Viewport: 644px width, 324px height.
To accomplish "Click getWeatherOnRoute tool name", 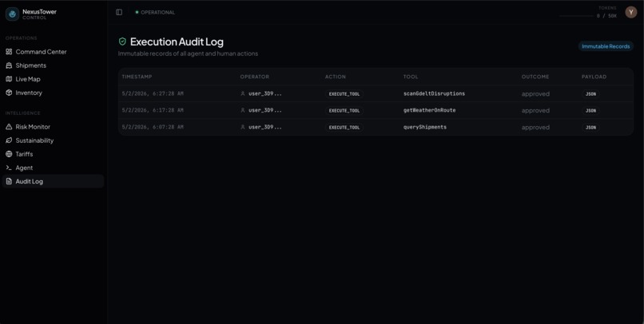I will 429,110.
